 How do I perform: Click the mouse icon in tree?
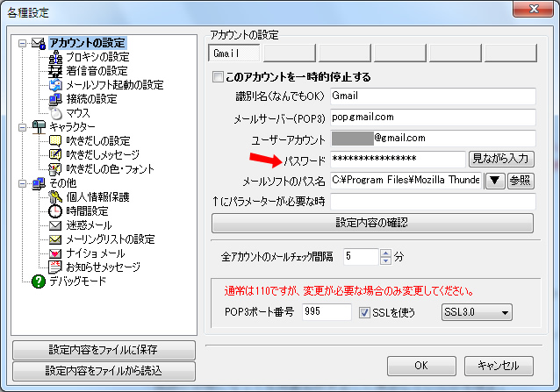(x=55, y=113)
